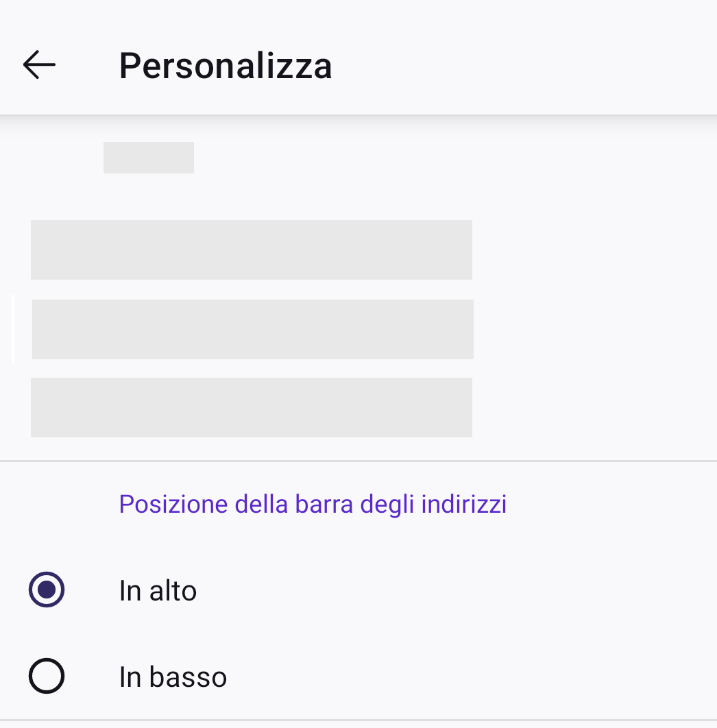Click the In alto option label
This screenshot has width=717, height=728.
(158, 591)
